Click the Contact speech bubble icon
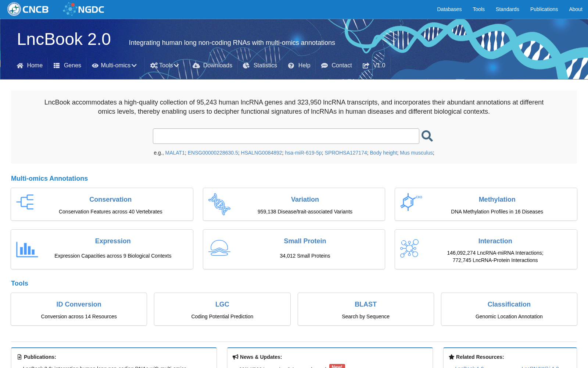 click(x=325, y=66)
